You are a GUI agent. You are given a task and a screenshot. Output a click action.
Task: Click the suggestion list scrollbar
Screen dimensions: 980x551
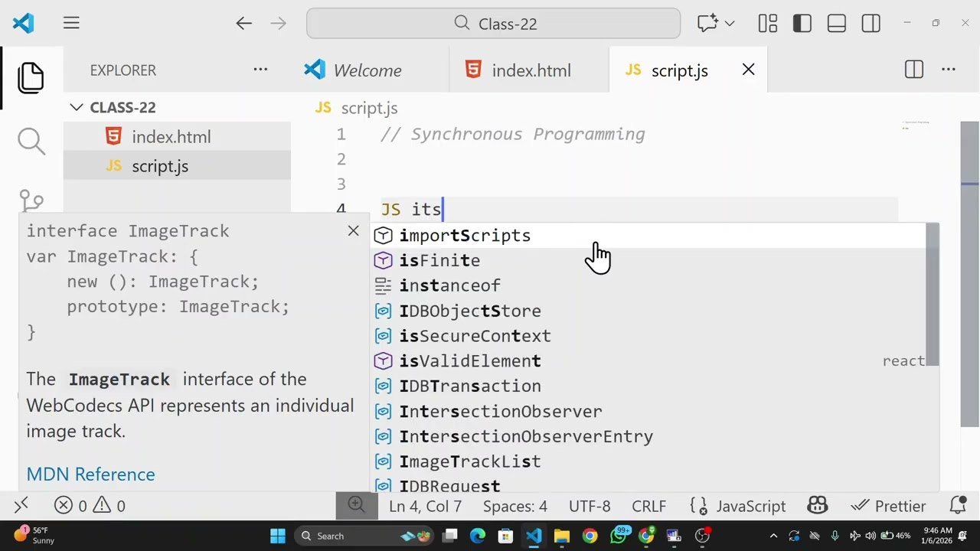[x=933, y=295]
